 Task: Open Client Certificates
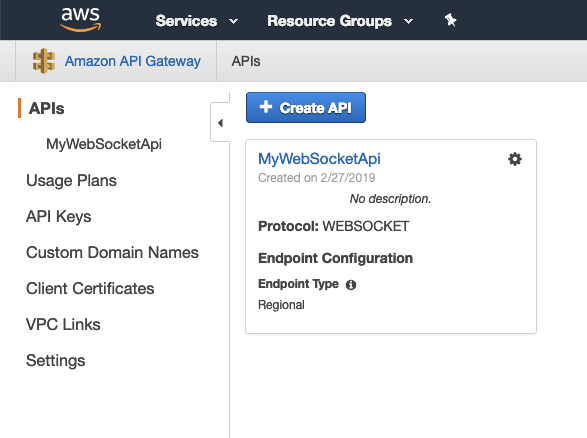tap(90, 288)
